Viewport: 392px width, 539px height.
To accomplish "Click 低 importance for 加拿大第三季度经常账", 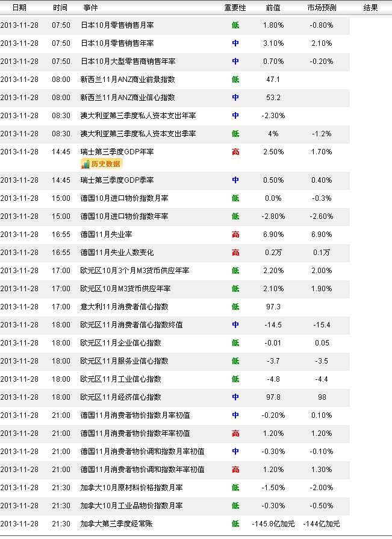I will coord(235,524).
